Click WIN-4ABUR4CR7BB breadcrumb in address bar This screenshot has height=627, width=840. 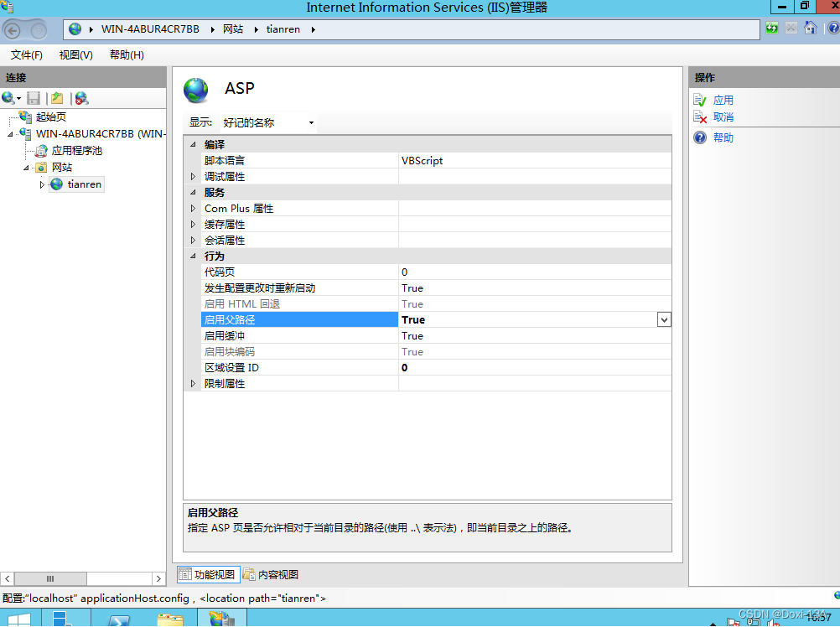pos(150,28)
